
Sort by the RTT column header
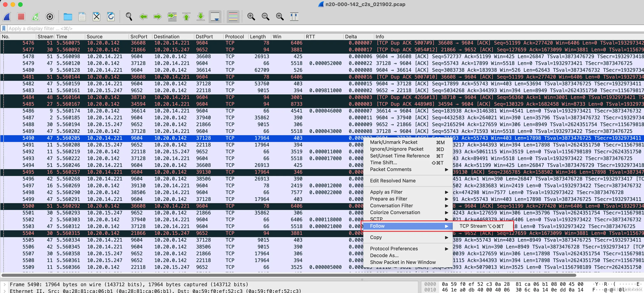[x=324, y=36]
